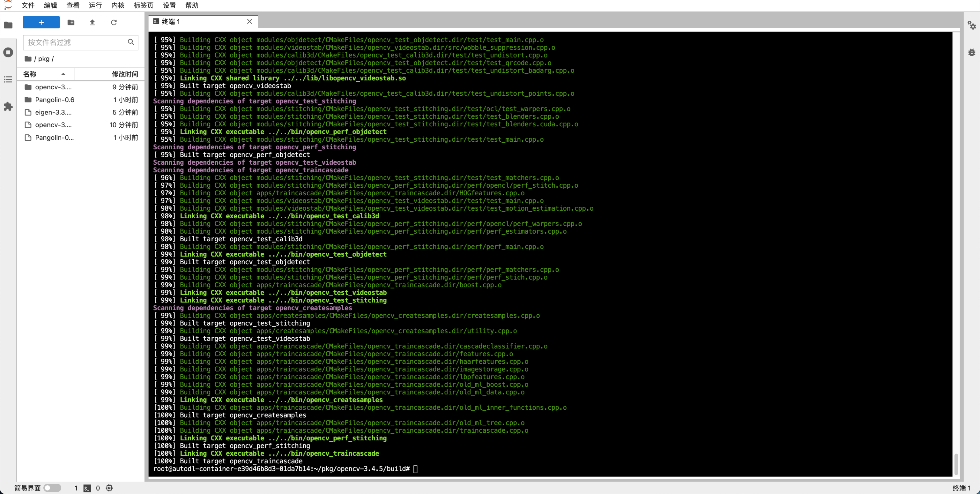Create a new folder with the folder-plus icon
Viewport: 980px width, 494px height.
pyautogui.click(x=71, y=22)
